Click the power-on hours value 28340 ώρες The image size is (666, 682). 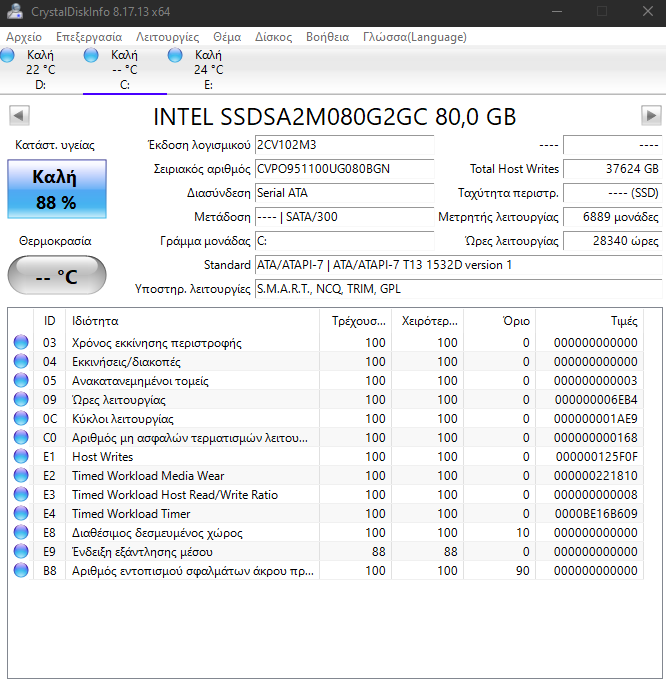612,241
